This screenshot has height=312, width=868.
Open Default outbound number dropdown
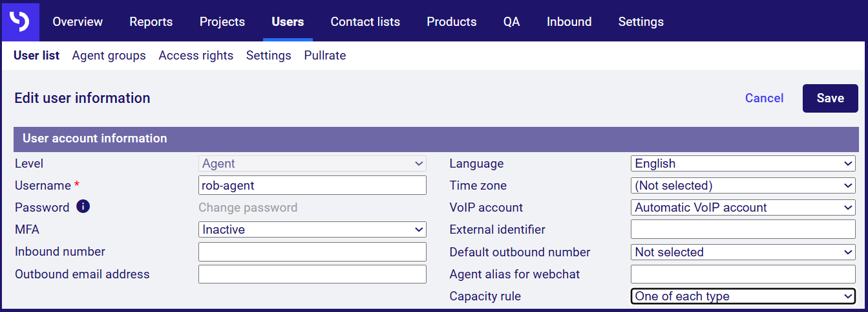743,252
